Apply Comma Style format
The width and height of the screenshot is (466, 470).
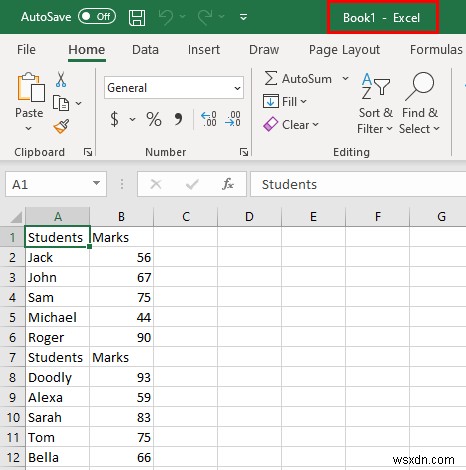point(179,119)
